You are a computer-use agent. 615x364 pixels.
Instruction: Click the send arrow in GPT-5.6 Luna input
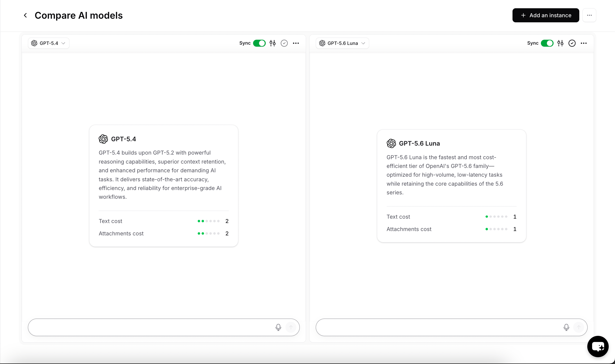coord(579,327)
